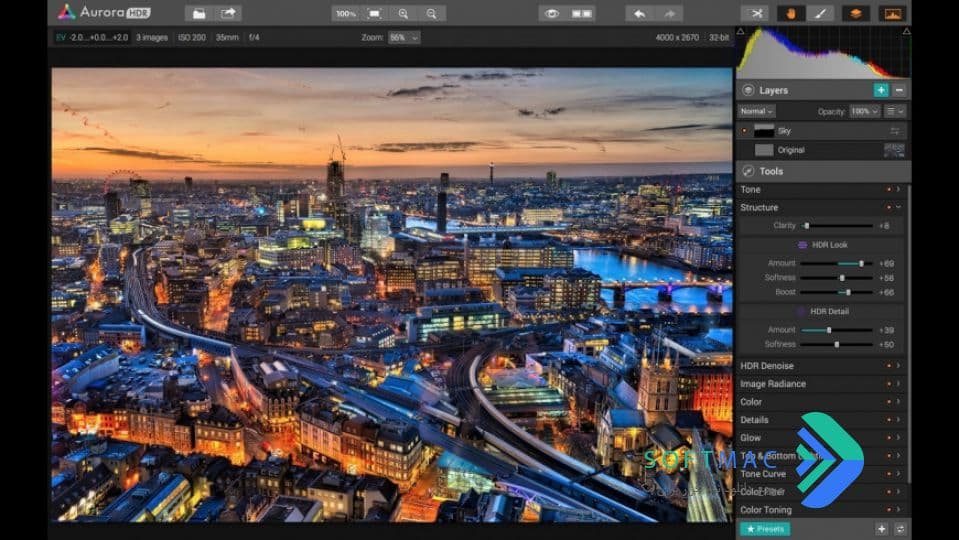Toggle the Image Radiance on/off dot
Image resolution: width=959 pixels, height=540 pixels.
[889, 383]
